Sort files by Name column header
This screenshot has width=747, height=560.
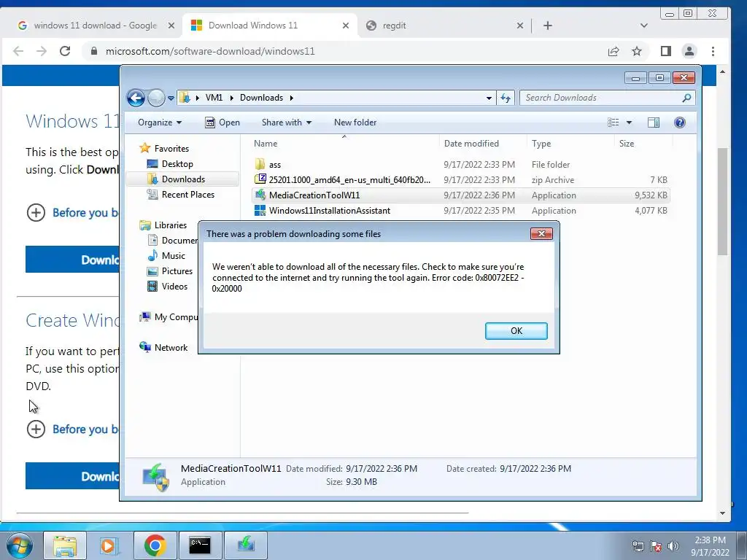point(266,144)
